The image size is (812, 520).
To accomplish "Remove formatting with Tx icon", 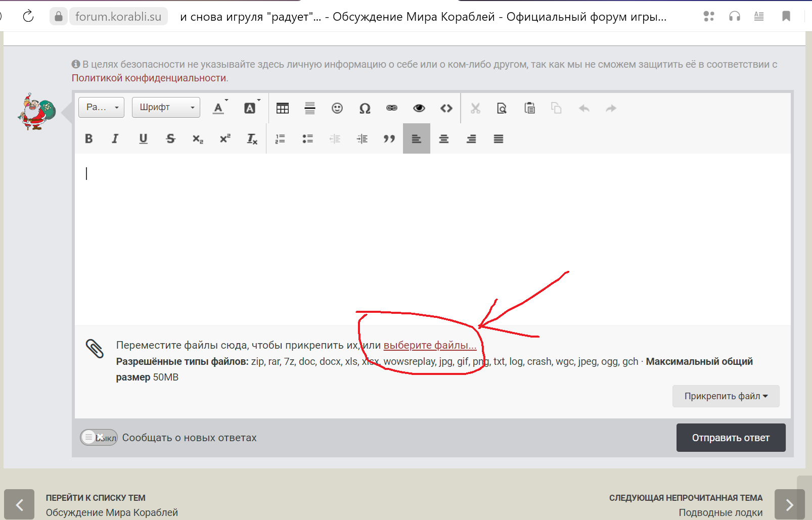I will [x=252, y=138].
